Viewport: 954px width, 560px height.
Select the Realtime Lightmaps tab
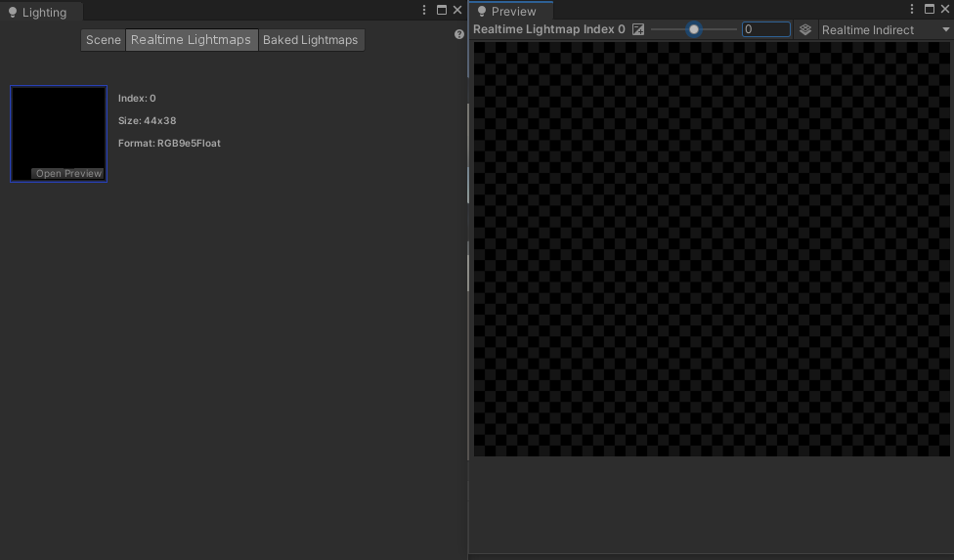[192, 40]
